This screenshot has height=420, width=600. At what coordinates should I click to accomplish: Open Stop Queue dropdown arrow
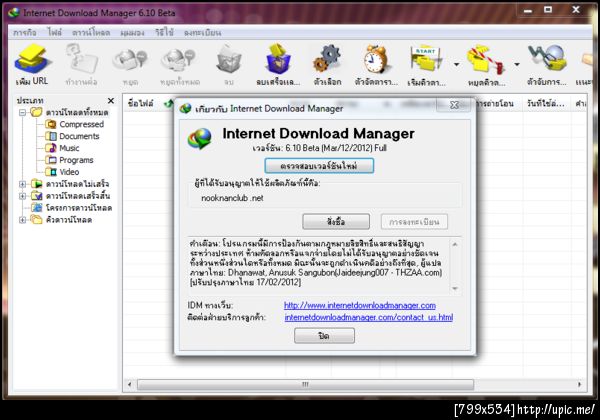coord(517,64)
